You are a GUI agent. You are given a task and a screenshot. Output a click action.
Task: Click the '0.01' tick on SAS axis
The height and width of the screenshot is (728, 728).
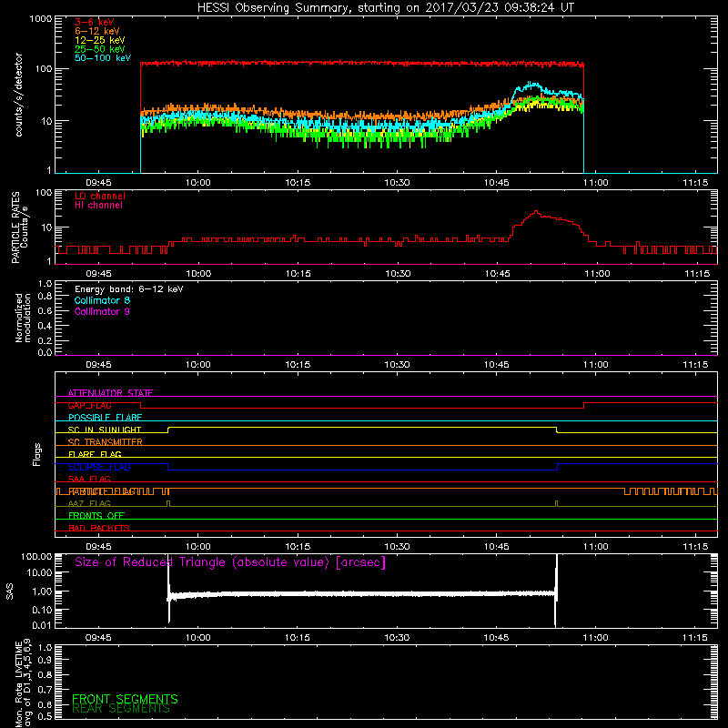[x=42, y=625]
